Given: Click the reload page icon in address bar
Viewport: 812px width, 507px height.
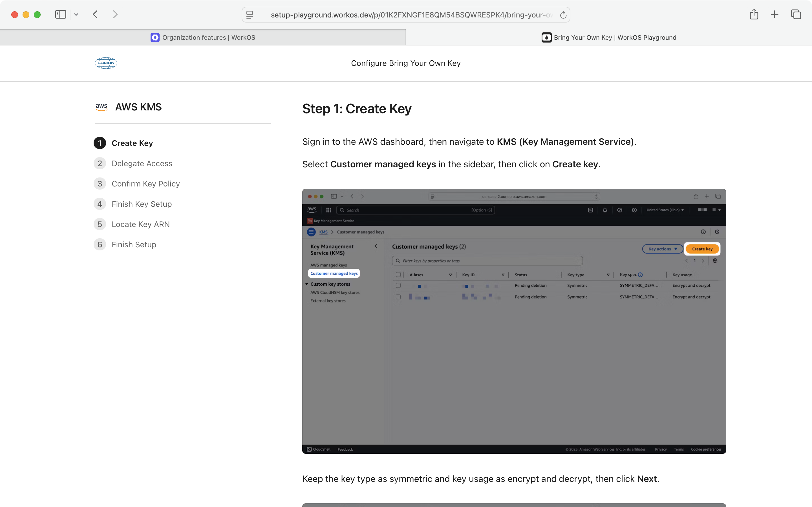Looking at the screenshot, I should click(563, 15).
